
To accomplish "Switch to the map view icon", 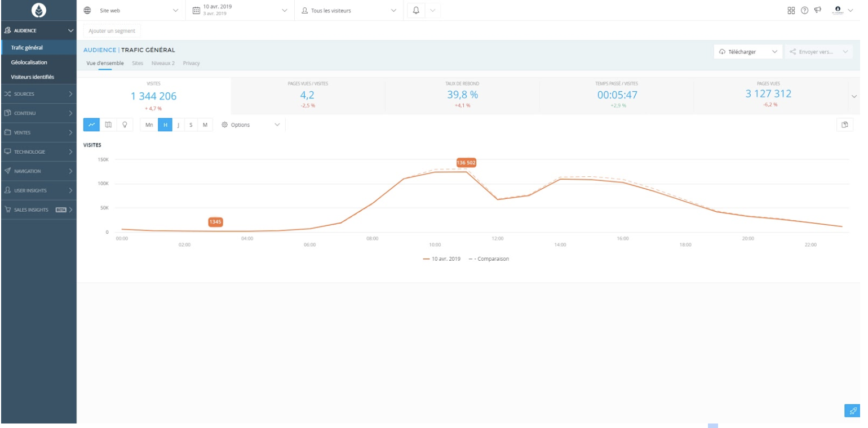I will pos(108,124).
